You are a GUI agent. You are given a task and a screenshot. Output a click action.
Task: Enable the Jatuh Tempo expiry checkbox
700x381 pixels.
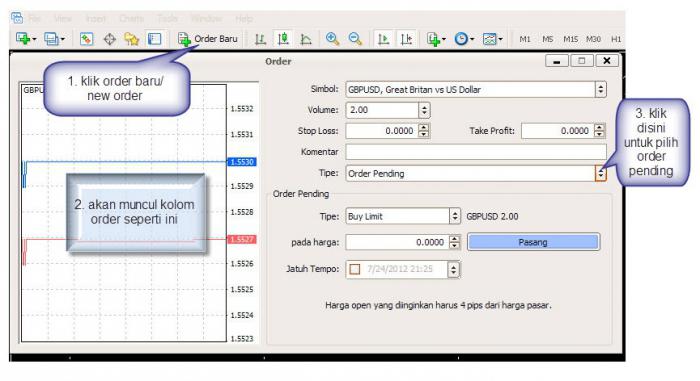pos(355,269)
